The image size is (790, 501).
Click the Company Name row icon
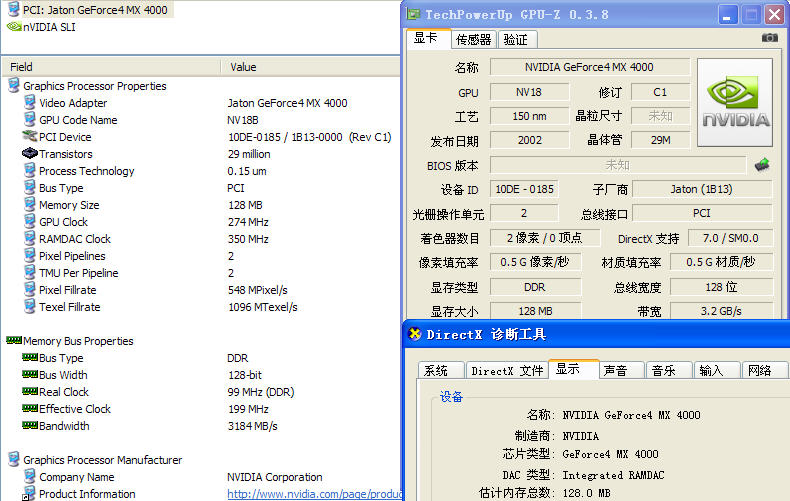[30, 476]
